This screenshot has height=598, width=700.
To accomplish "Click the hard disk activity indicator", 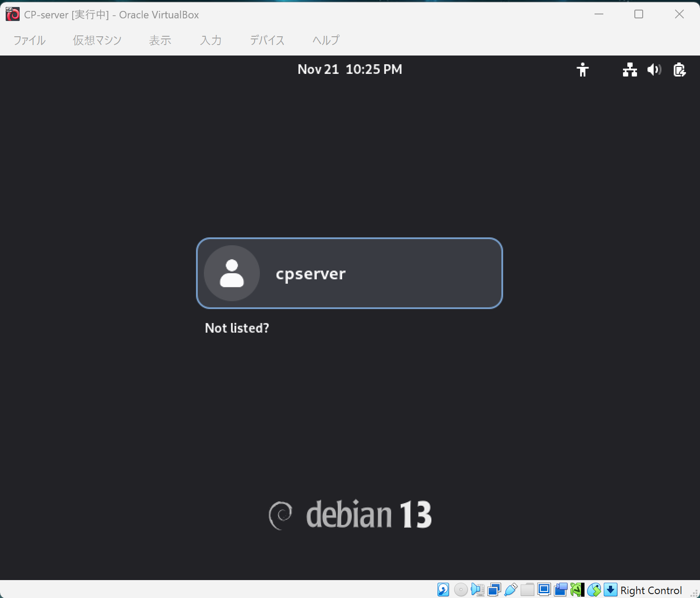I will (443, 590).
